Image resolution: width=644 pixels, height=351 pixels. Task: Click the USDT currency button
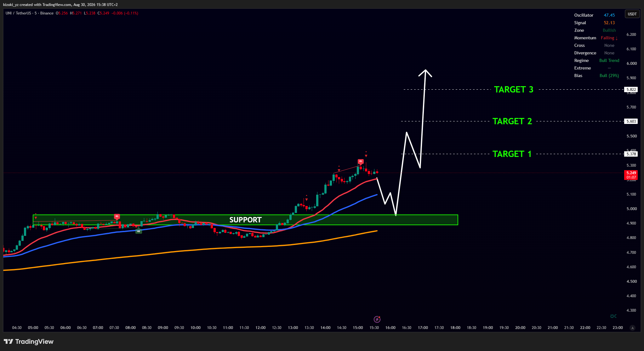[x=632, y=14]
